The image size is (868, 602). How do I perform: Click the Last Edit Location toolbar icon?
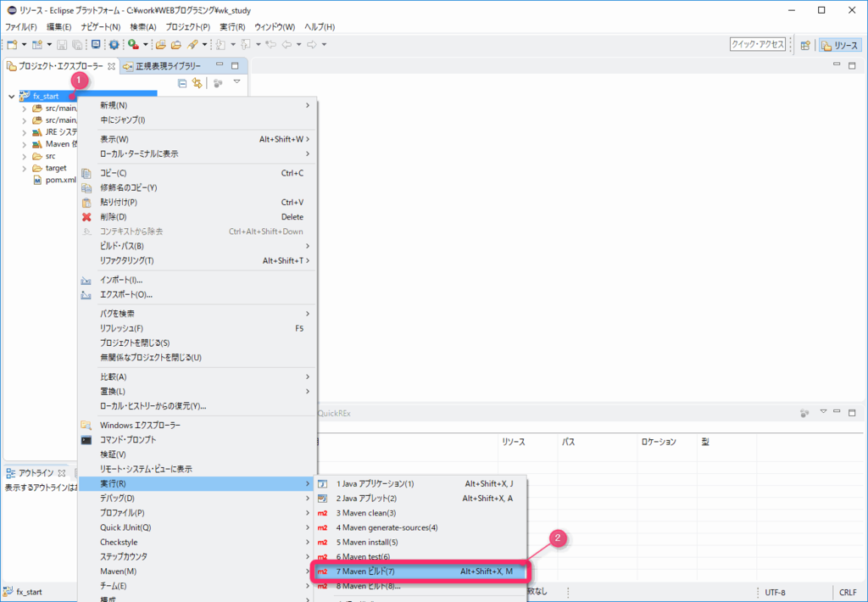(x=270, y=44)
